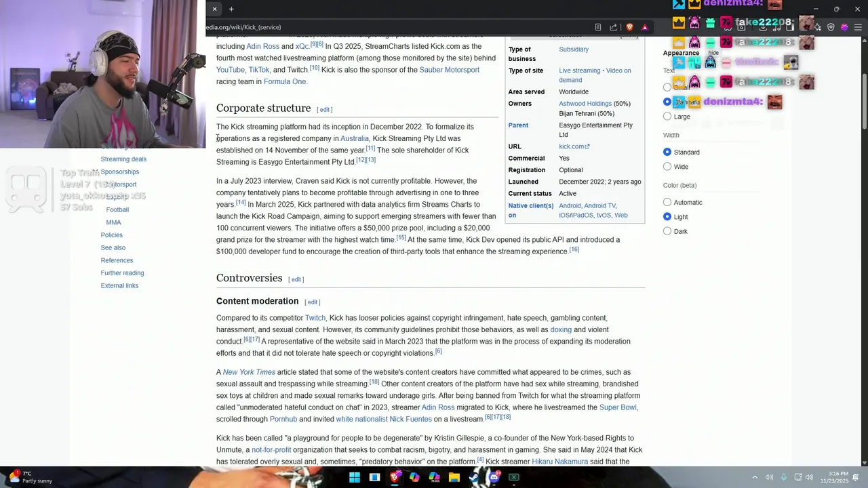Image resolution: width=868 pixels, height=488 pixels.
Task: Open a new browser tab with plus
Action: pyautogui.click(x=231, y=9)
